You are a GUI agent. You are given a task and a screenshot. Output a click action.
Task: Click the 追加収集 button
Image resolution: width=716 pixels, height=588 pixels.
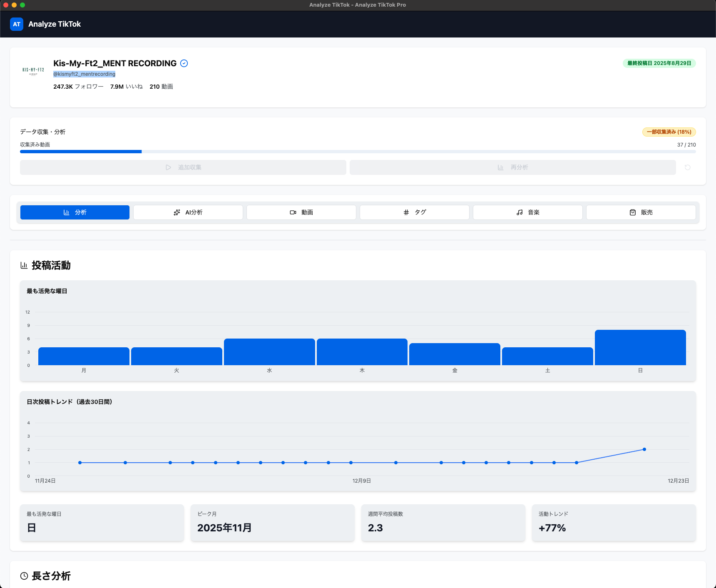[183, 167]
